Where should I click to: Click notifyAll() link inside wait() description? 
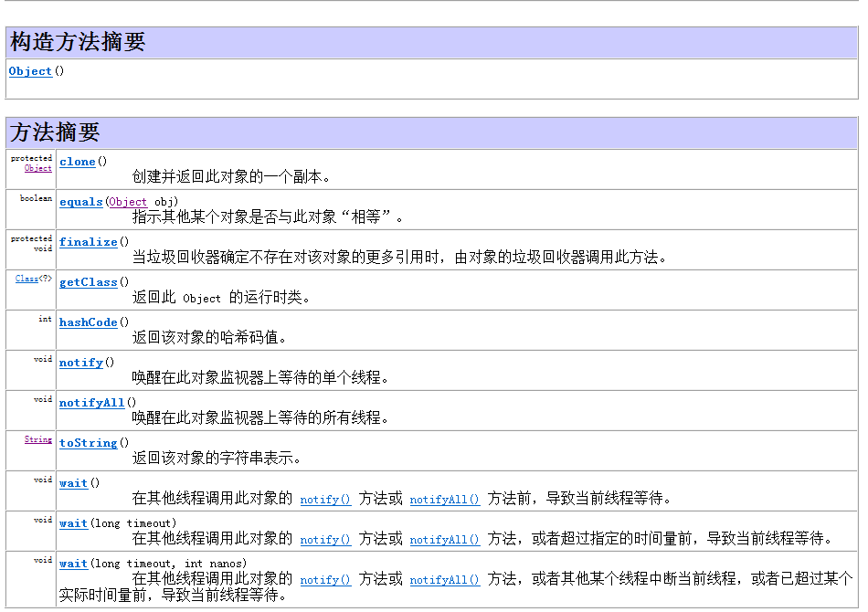click(x=444, y=500)
